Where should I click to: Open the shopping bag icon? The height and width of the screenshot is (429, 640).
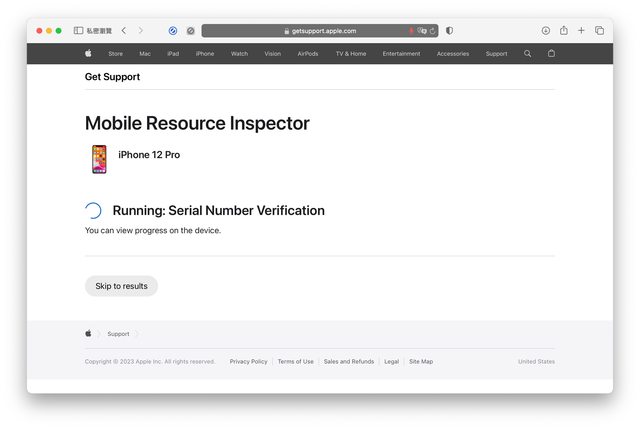pyautogui.click(x=551, y=53)
